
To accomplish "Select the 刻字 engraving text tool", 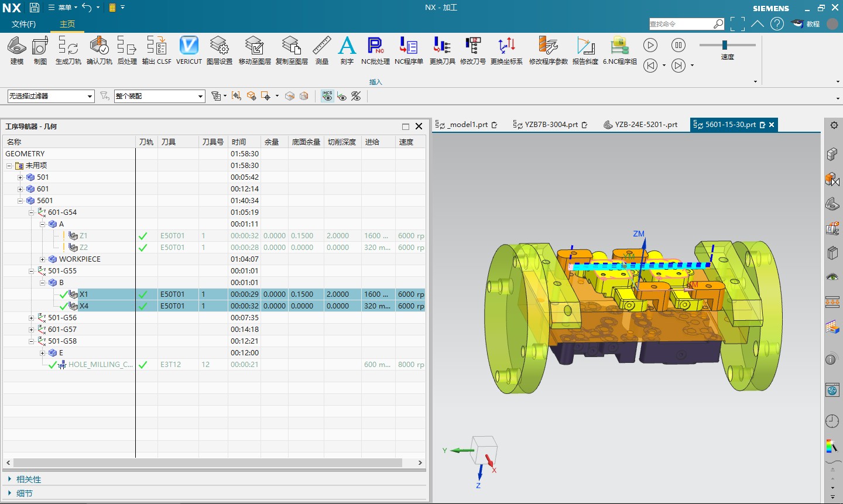I will [x=347, y=50].
